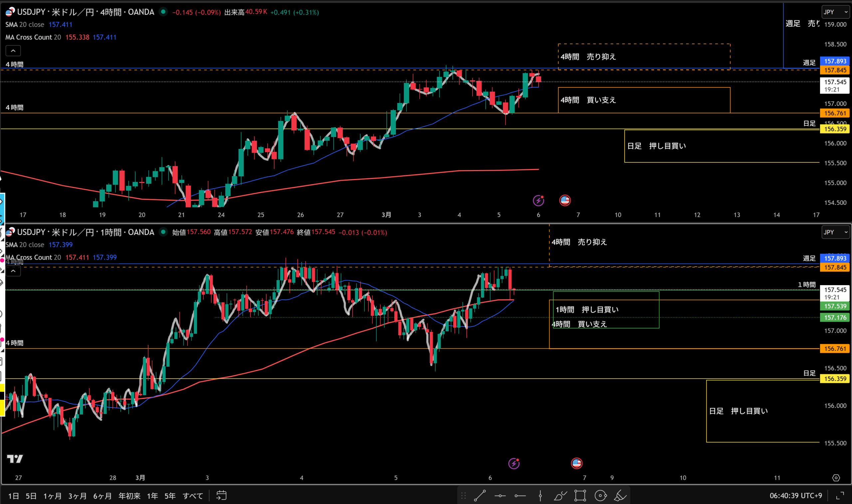
Task: Open JPY currency dropdown on upper chart
Action: coord(835,12)
